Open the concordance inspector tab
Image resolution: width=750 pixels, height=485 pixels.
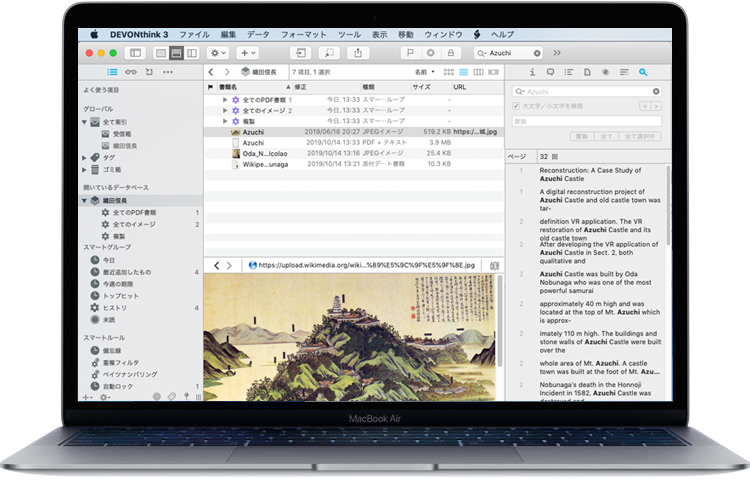click(606, 72)
